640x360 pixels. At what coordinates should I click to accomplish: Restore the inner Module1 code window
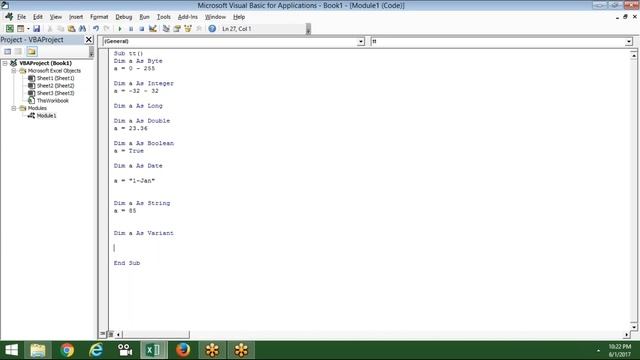click(625, 17)
